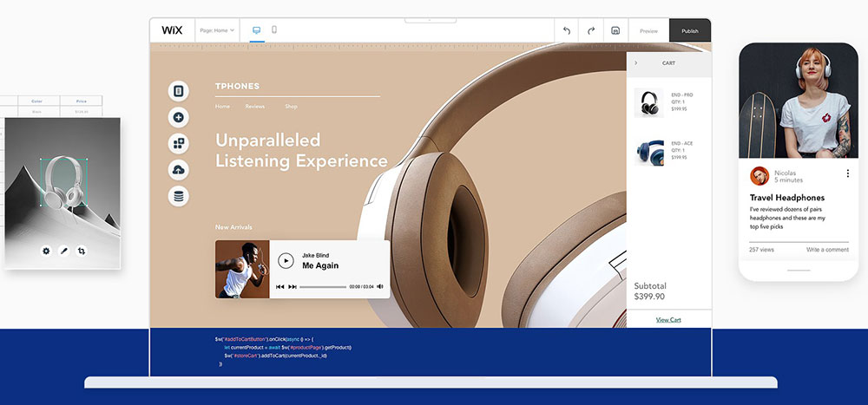The image size is (868, 405).
Task: Click the Save icon in top toolbar
Action: 615,30
